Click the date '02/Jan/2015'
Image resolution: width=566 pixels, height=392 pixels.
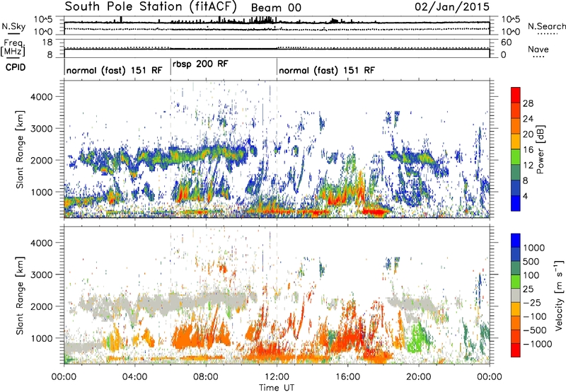click(452, 7)
